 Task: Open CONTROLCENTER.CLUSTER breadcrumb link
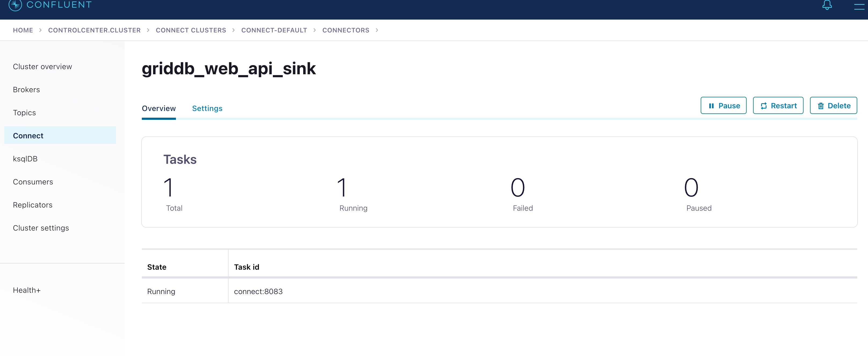point(94,30)
